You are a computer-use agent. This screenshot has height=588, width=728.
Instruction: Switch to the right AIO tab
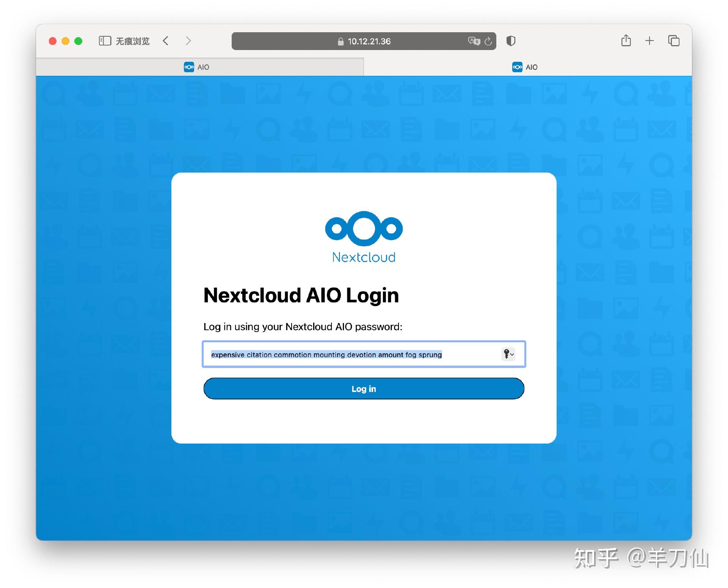[528, 67]
